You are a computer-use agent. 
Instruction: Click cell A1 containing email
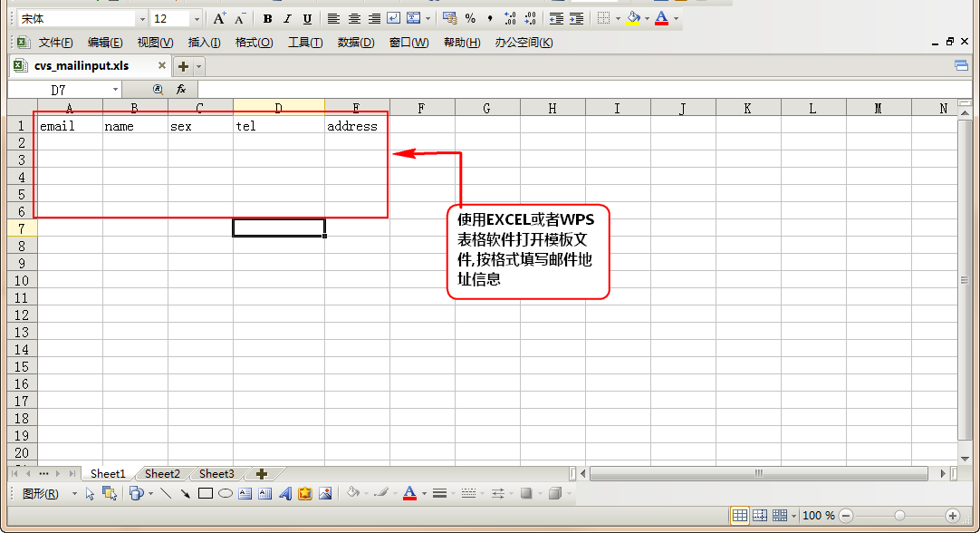pyautogui.click(x=70, y=126)
